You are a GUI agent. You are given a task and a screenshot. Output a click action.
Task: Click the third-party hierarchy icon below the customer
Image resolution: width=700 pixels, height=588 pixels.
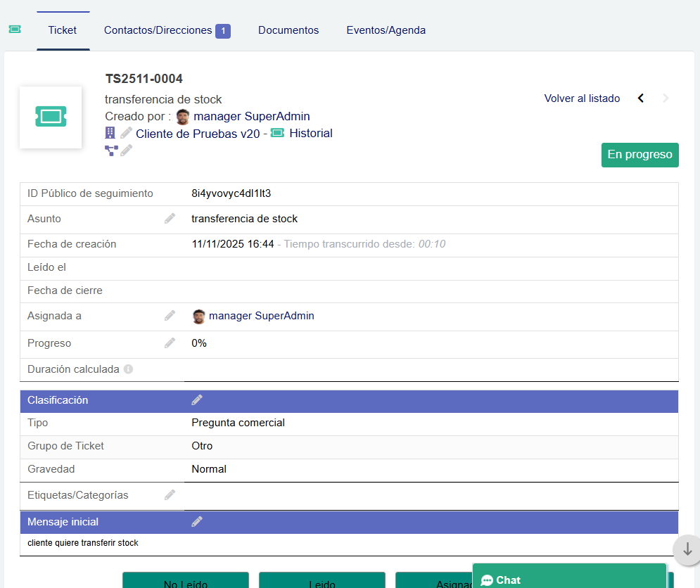[x=110, y=150]
